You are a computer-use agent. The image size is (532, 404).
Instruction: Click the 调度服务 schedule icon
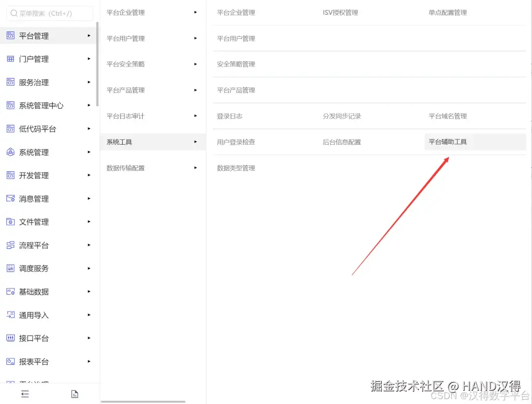(x=11, y=268)
